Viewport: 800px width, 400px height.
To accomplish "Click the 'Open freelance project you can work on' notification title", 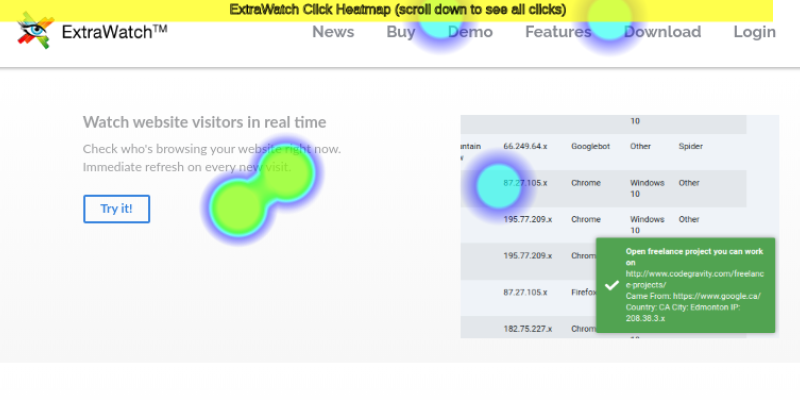I will tap(694, 257).
